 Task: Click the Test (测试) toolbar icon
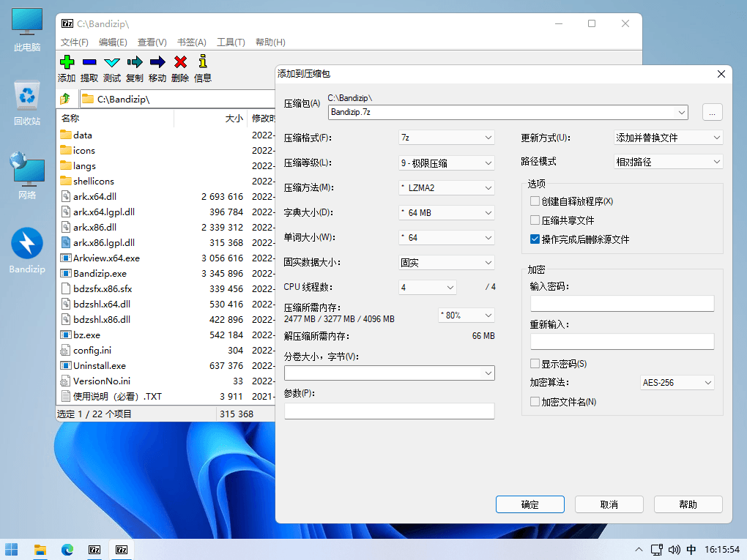112,62
